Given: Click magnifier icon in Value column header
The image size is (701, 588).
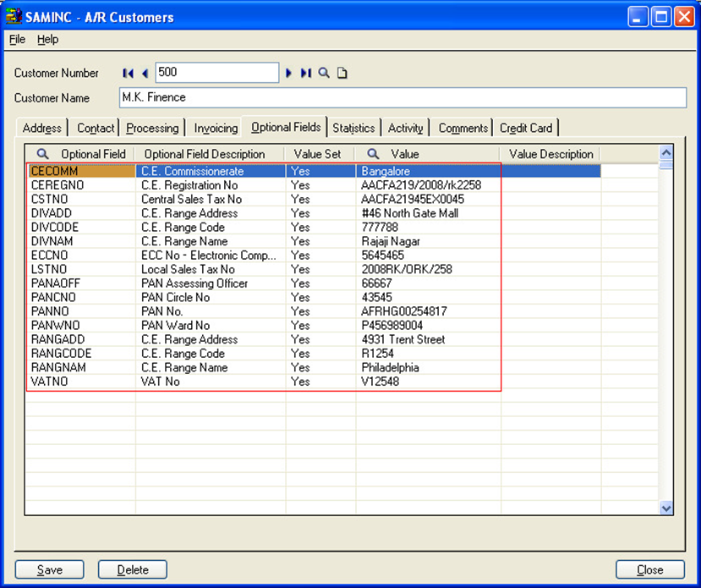Looking at the screenshot, I should (x=373, y=154).
